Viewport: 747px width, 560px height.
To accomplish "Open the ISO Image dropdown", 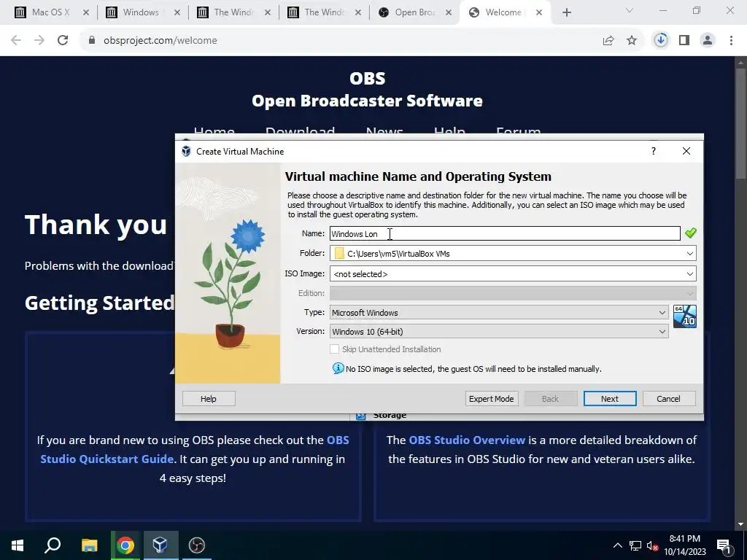I will coord(690,274).
